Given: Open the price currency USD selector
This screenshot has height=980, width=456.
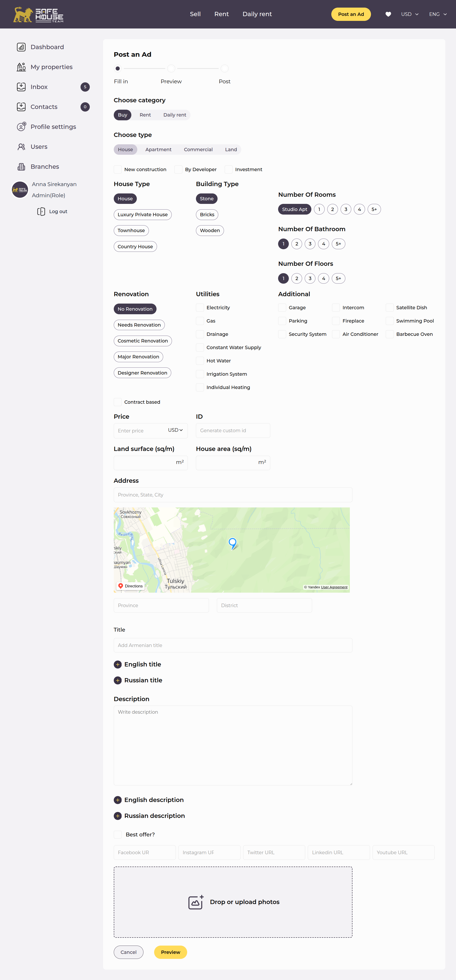Looking at the screenshot, I should click(x=175, y=430).
